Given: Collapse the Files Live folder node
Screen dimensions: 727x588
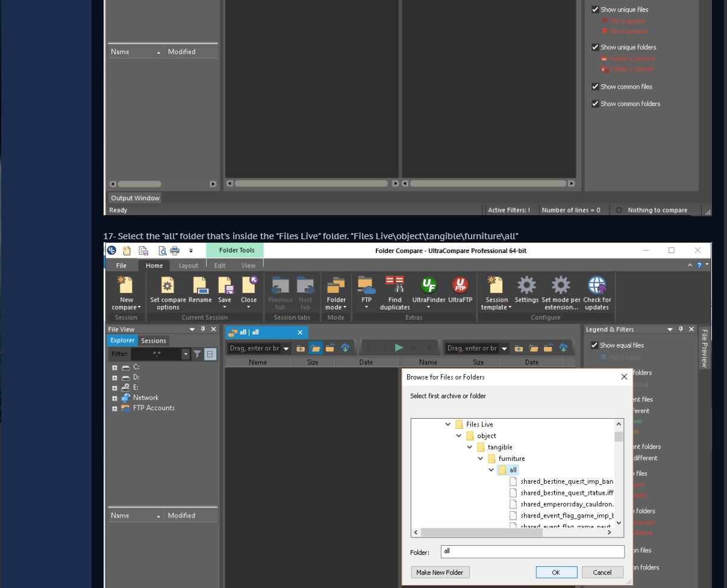Looking at the screenshot, I should (448, 424).
